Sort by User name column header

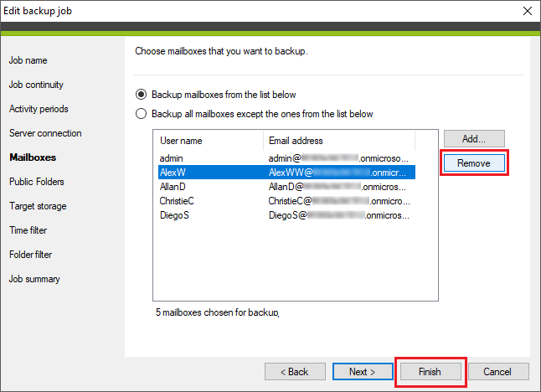tap(208, 141)
